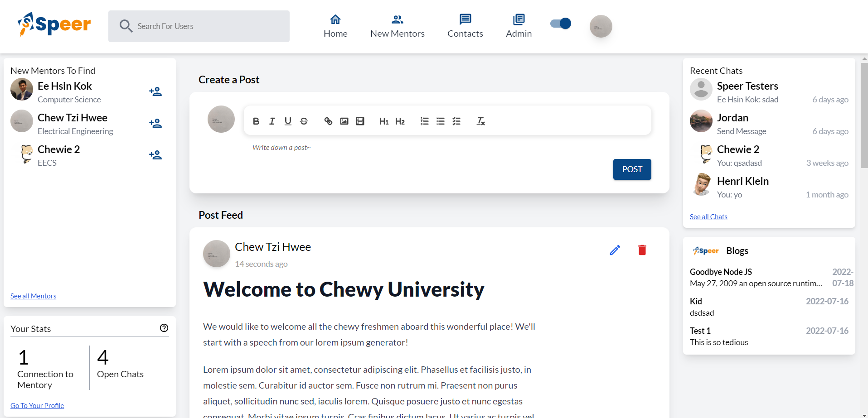Insert a video into the post

pos(360,121)
